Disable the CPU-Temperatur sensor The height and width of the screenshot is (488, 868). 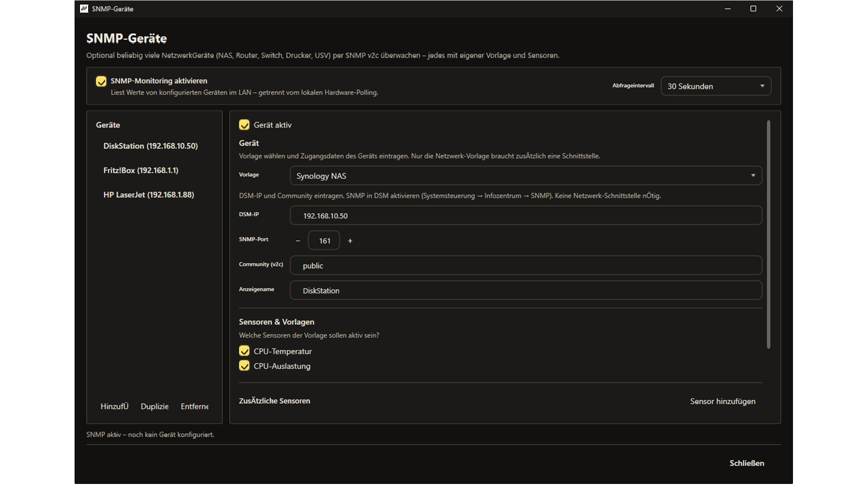click(244, 351)
